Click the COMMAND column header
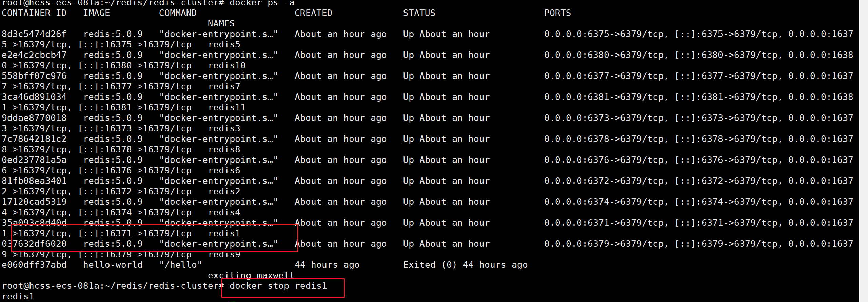 tap(178, 13)
